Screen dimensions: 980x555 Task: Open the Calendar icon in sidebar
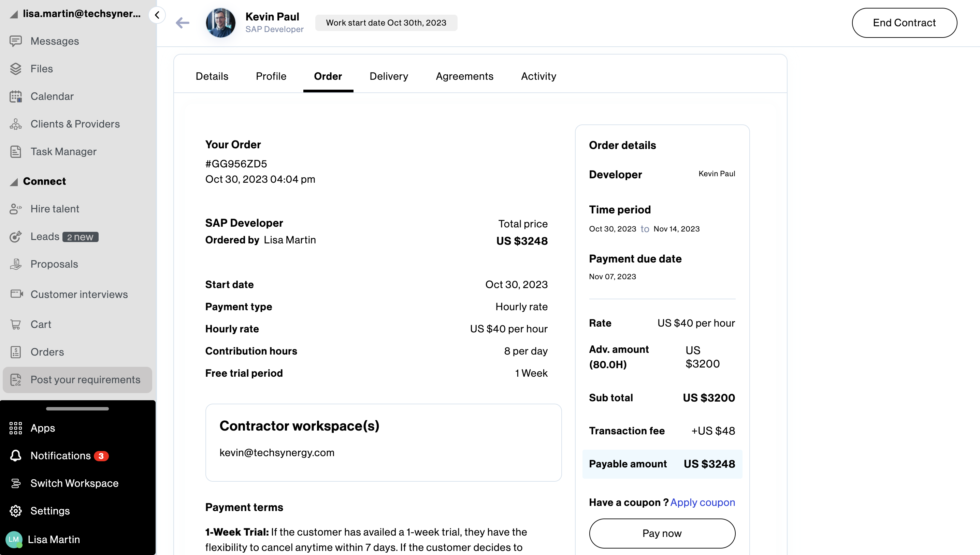[16, 96]
